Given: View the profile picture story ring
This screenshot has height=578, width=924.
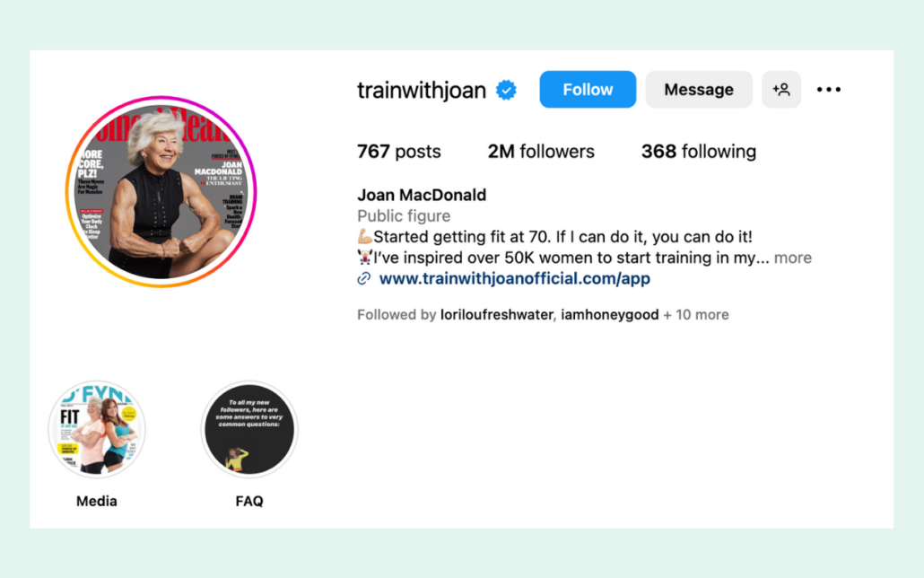Looking at the screenshot, I should [x=161, y=192].
